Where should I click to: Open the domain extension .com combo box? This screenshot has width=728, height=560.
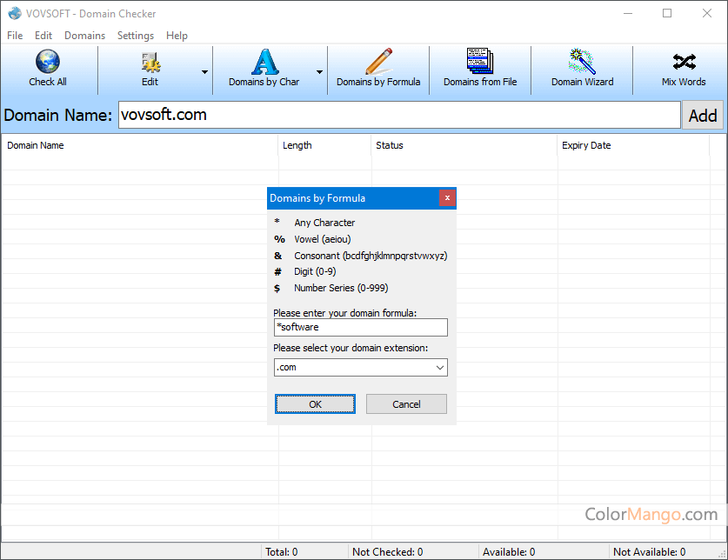(x=360, y=368)
